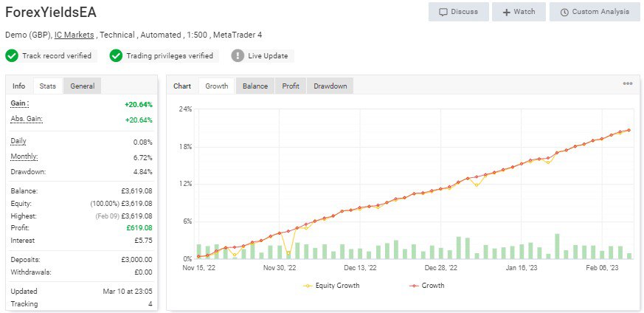Image resolution: width=644 pixels, height=313 pixels.
Task: Click the Abs. Gain label
Action: click(x=27, y=120)
